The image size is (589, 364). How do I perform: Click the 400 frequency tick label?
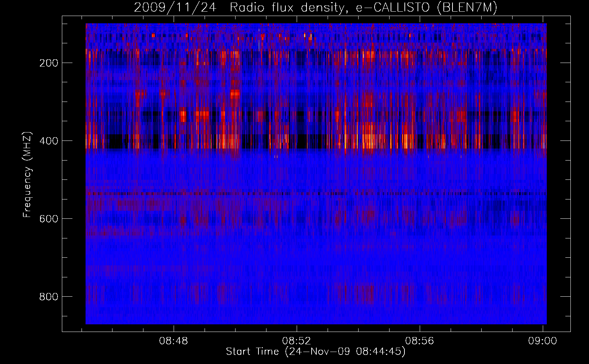pyautogui.click(x=49, y=141)
